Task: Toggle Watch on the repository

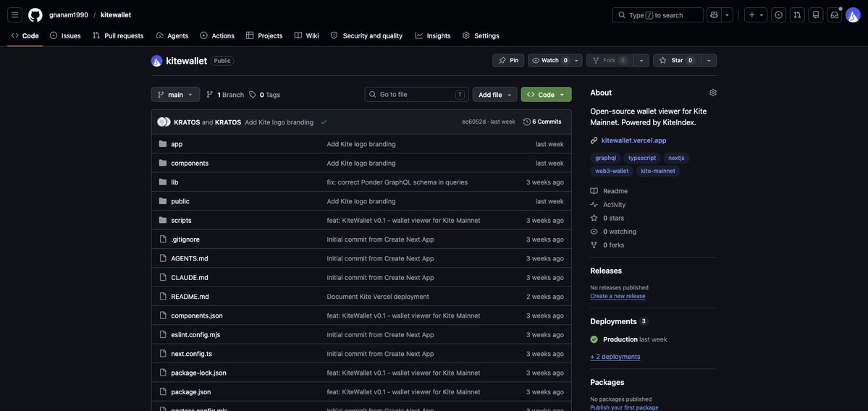Action: tap(549, 60)
